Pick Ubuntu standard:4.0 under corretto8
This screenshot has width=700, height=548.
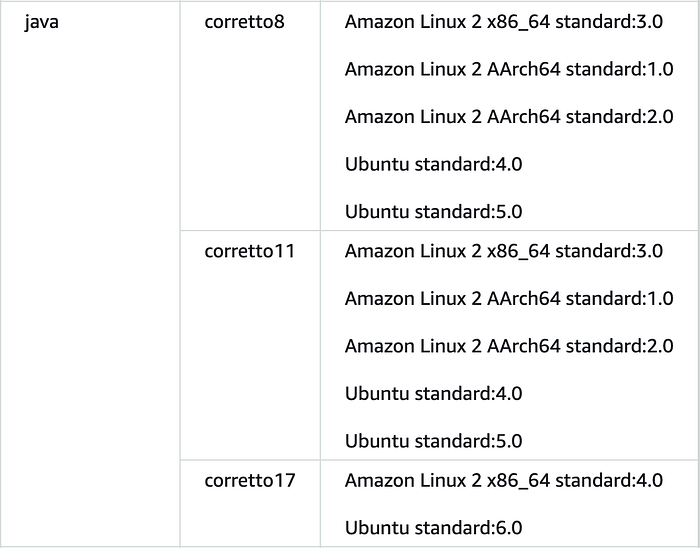click(433, 164)
